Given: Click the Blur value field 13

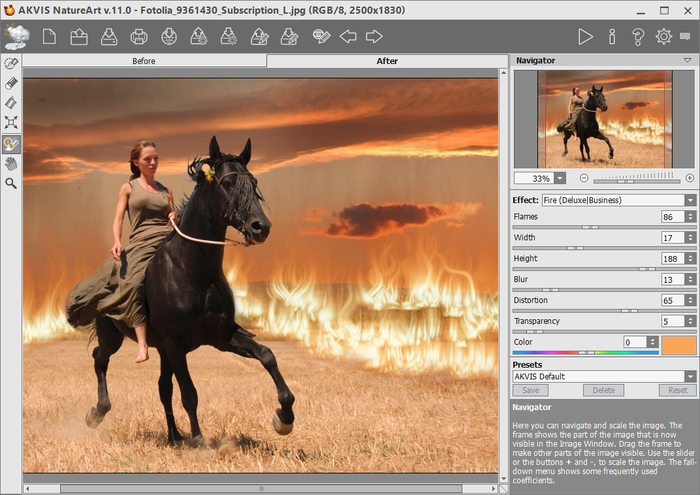Looking at the screenshot, I should [672, 279].
